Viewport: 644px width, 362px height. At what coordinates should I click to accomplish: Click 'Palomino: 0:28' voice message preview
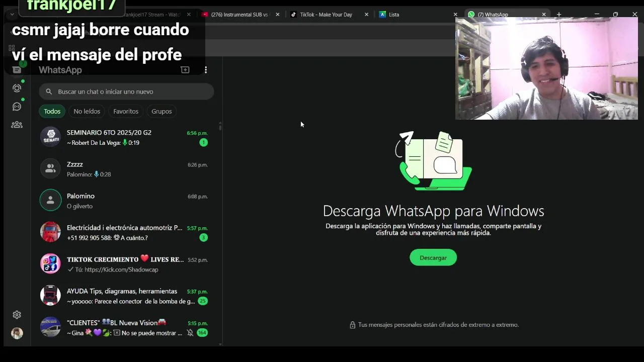point(89,174)
